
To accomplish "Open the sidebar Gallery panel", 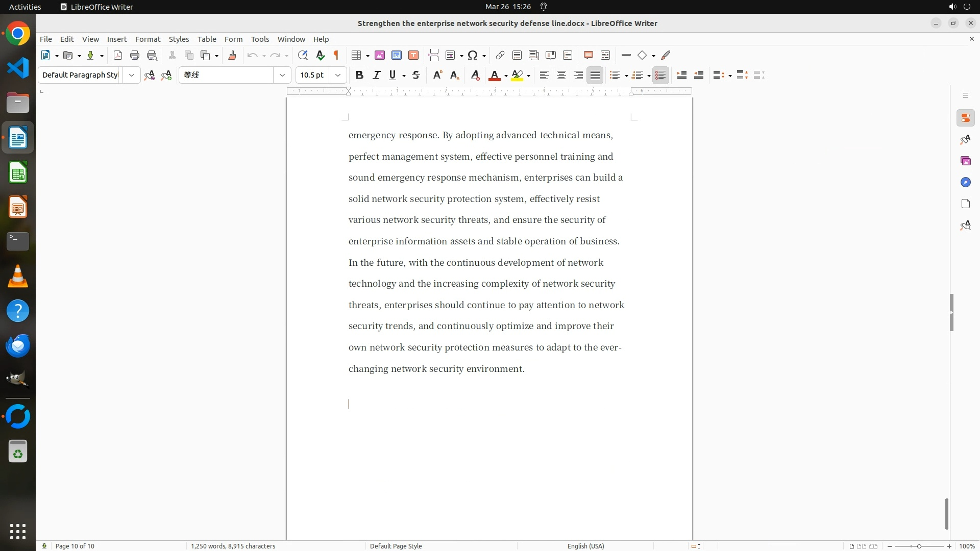I will (965, 161).
